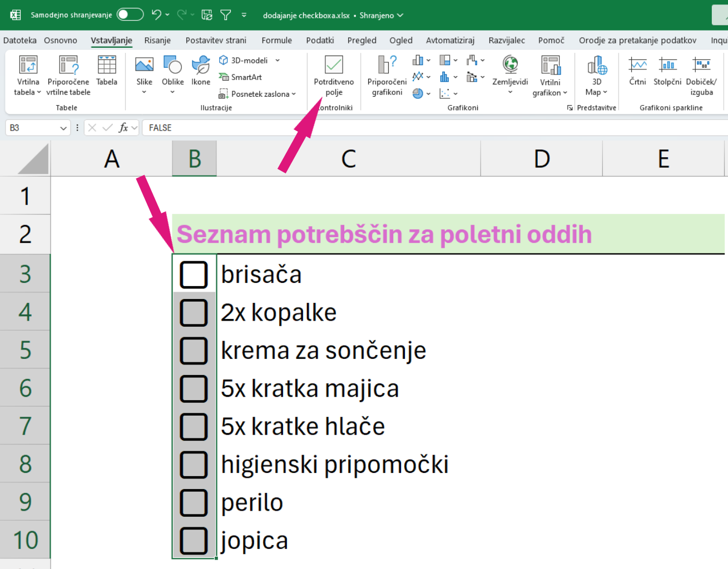
Task: Select row 2 header
Action: click(x=25, y=234)
